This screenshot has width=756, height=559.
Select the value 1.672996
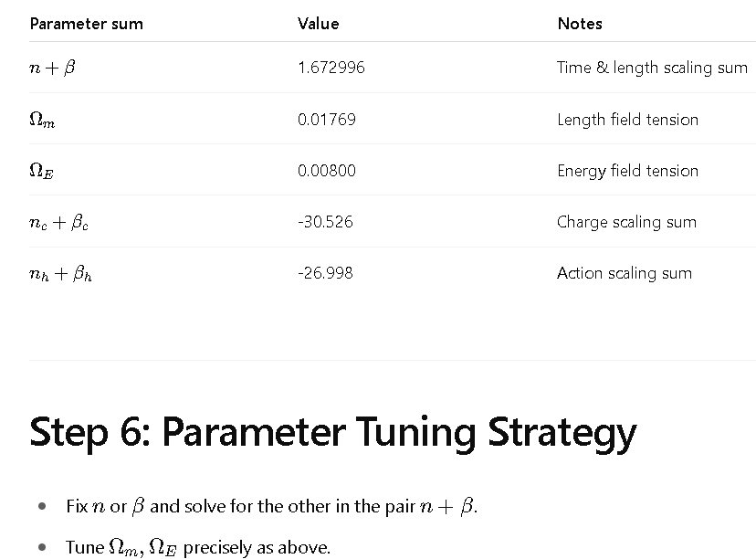tap(331, 68)
